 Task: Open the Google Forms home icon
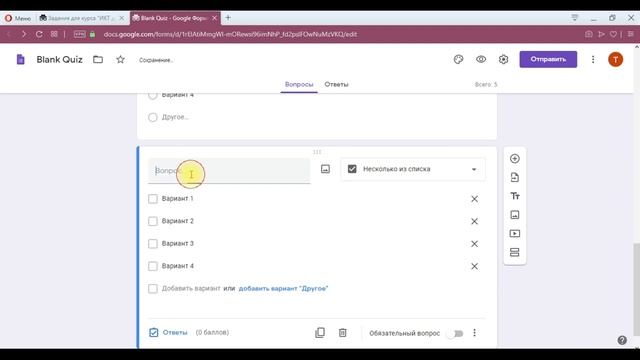point(20,60)
